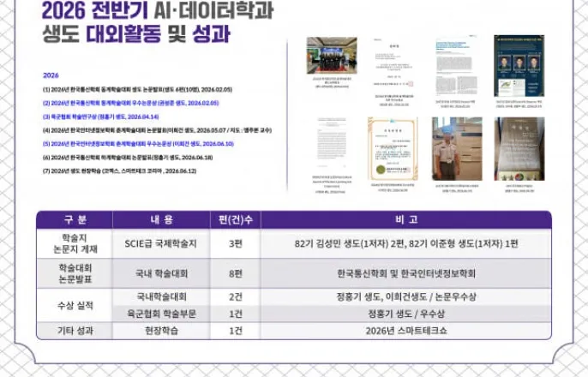Click the '국내학술대회' cell in awards row
The width and height of the screenshot is (588, 377).
pos(161,296)
